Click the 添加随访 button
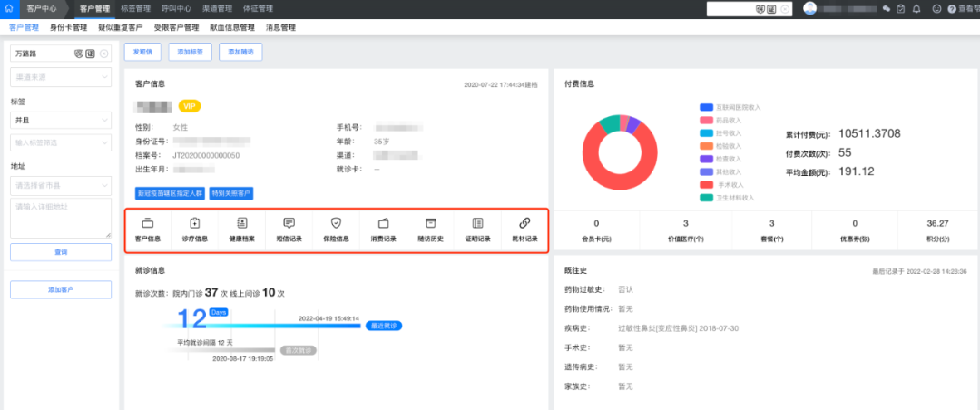This screenshot has width=980, height=410. [x=240, y=52]
